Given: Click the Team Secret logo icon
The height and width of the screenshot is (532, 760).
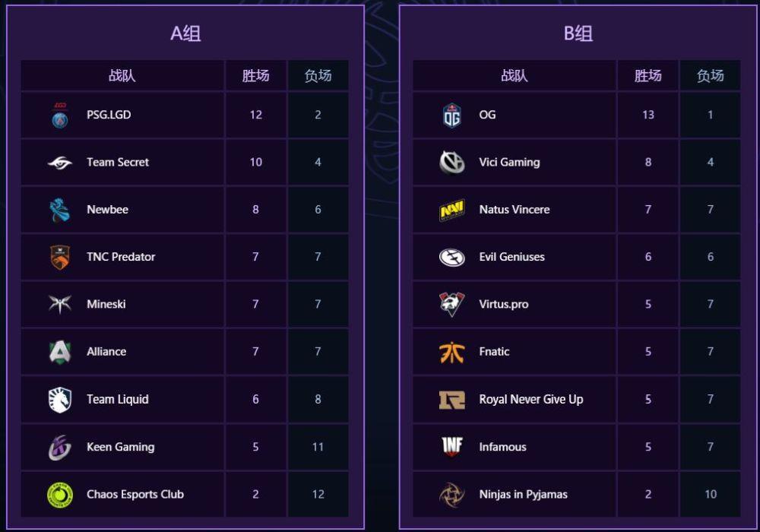Looking at the screenshot, I should click(60, 163).
